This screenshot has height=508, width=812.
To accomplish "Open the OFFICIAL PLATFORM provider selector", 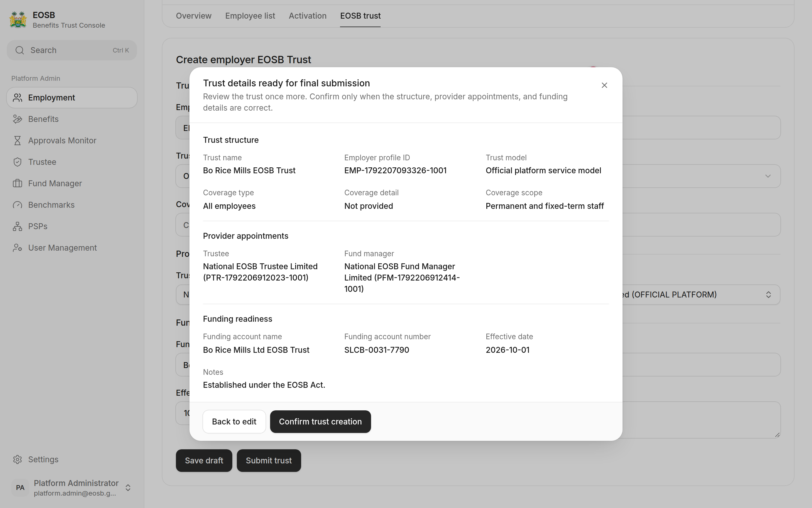I will [x=768, y=295].
